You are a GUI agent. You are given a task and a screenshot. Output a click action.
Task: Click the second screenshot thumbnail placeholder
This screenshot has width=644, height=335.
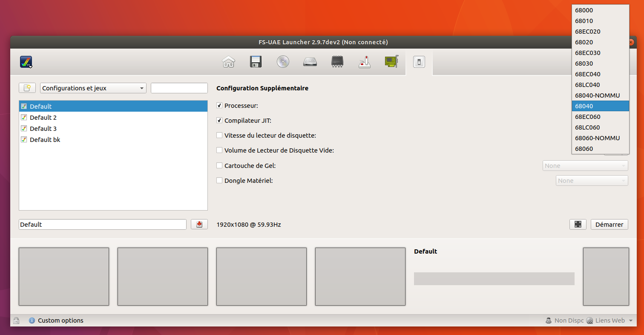(163, 277)
